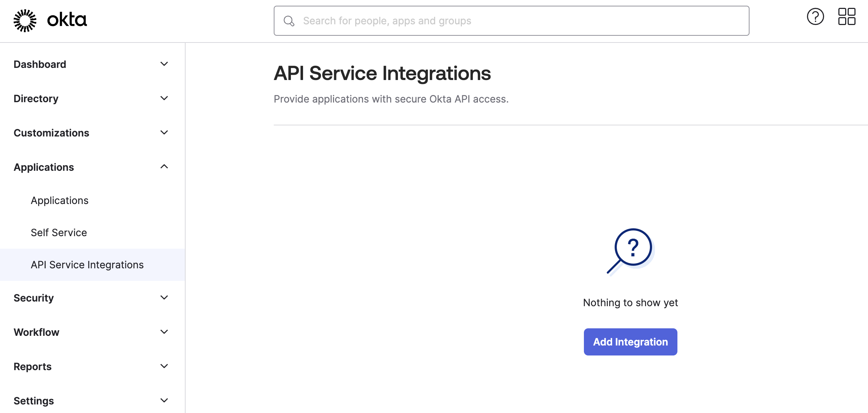Click the 'Provide applications with secure Okta API access' text
Screen dimensions: 868x413
click(391, 99)
